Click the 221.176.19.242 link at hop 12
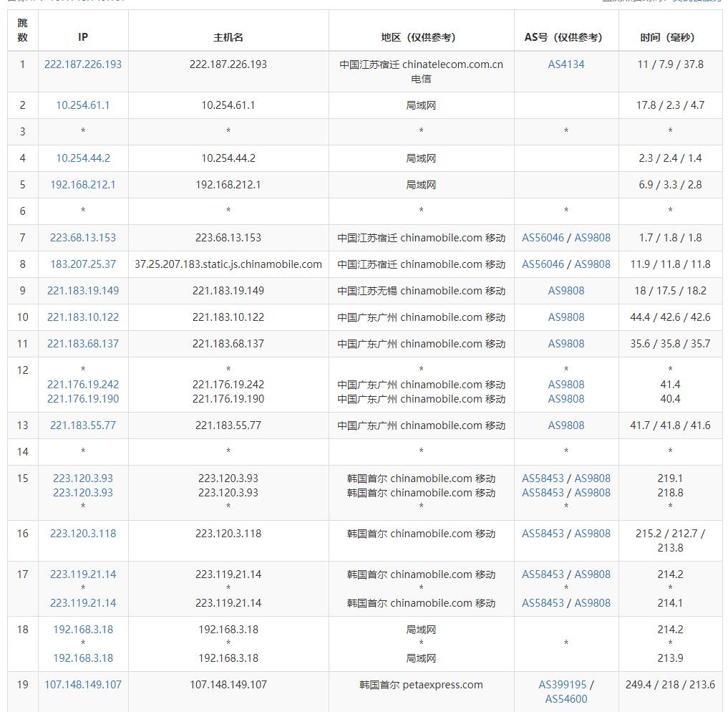The image size is (728, 712). click(82, 384)
